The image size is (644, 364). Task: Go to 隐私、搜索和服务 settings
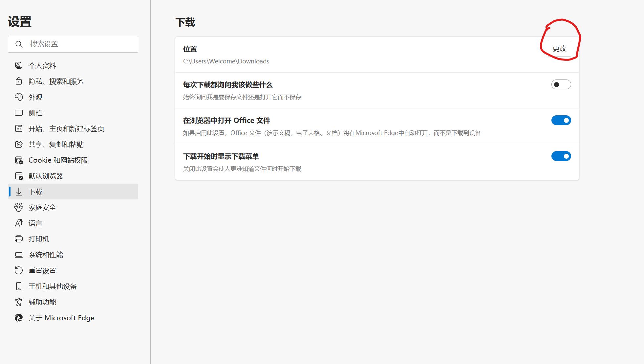pos(73,81)
